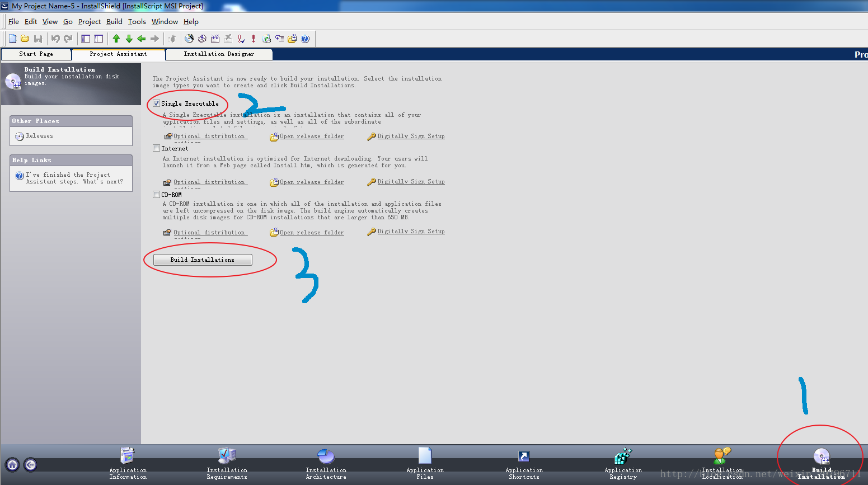Toggle the left view pane toolbar icon
Screen dimensions: 868x485
click(86, 39)
